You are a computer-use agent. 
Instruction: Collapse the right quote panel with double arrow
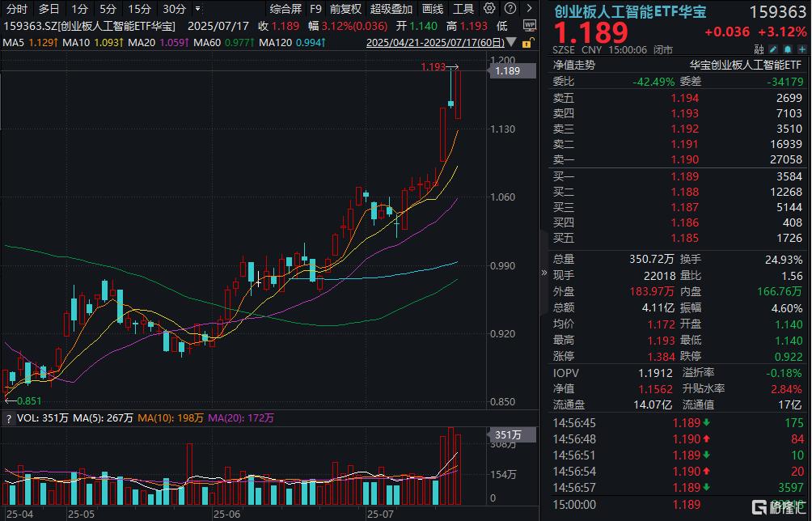(x=543, y=273)
